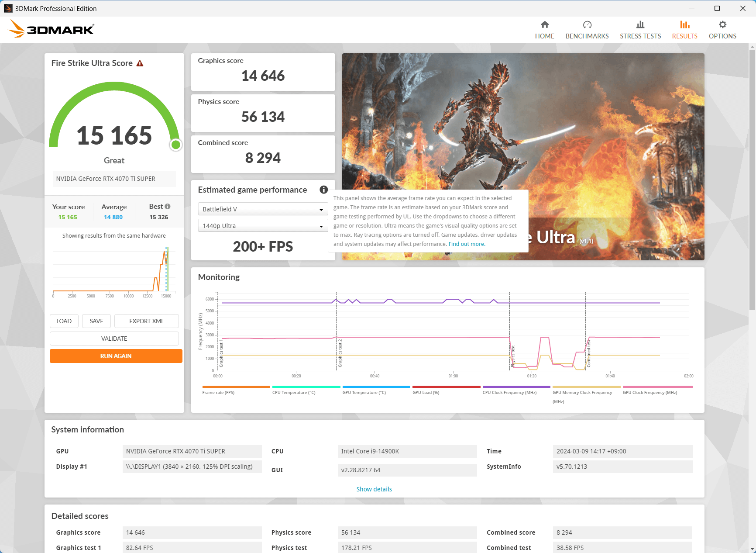The image size is (756, 553).
Task: Click the SAVE button
Action: (x=96, y=321)
